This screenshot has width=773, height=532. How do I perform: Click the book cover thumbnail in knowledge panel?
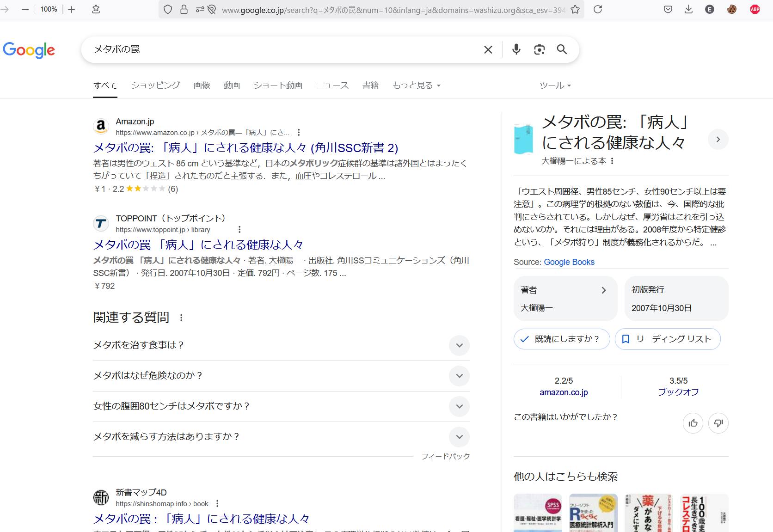pos(524,139)
